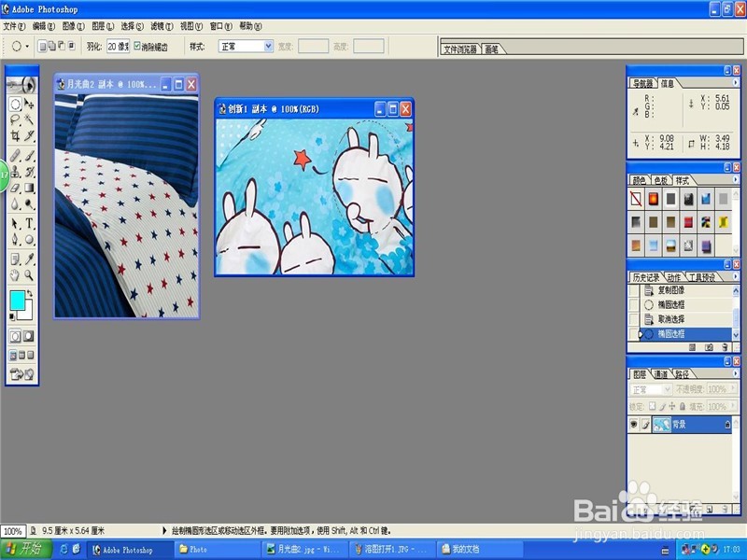
Task: Select the Eyedropper tool
Action: click(29, 259)
